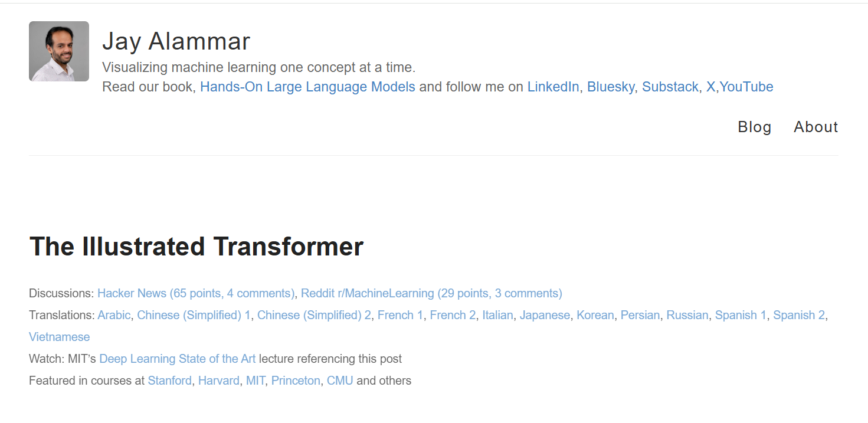
Task: Visit the Substack link
Action: [671, 87]
